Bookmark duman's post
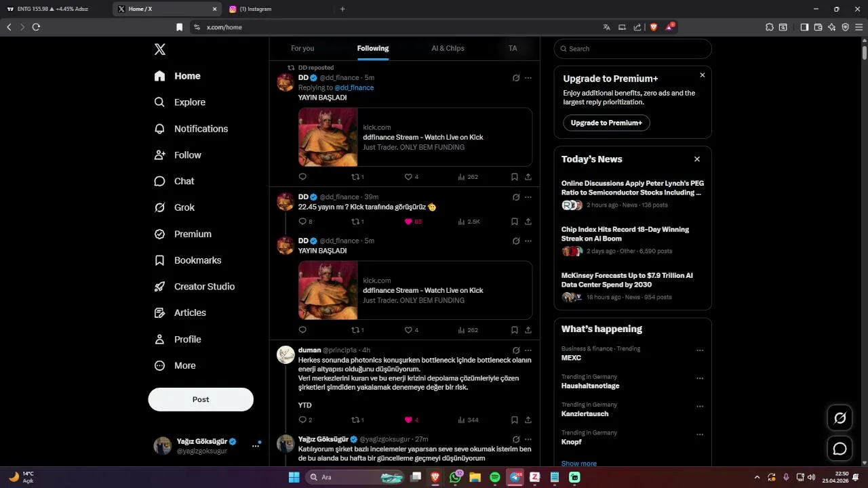The height and width of the screenshot is (488, 868). pyautogui.click(x=515, y=420)
